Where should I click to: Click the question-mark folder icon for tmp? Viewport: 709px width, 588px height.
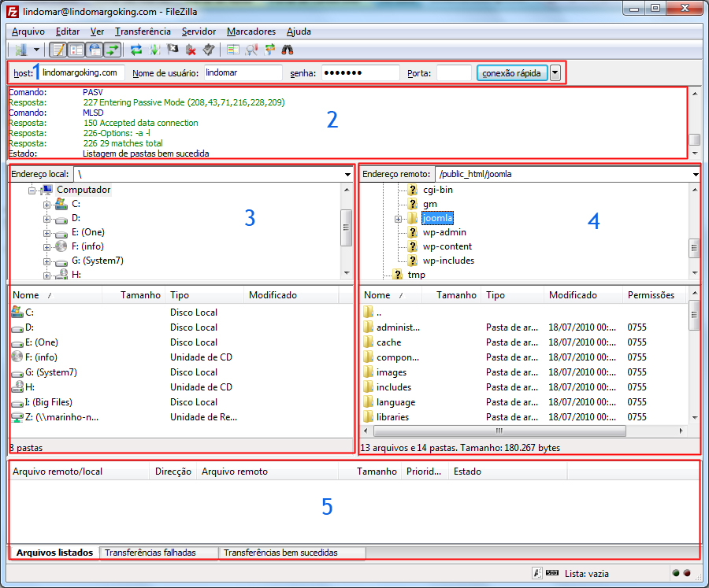pyautogui.click(x=397, y=275)
